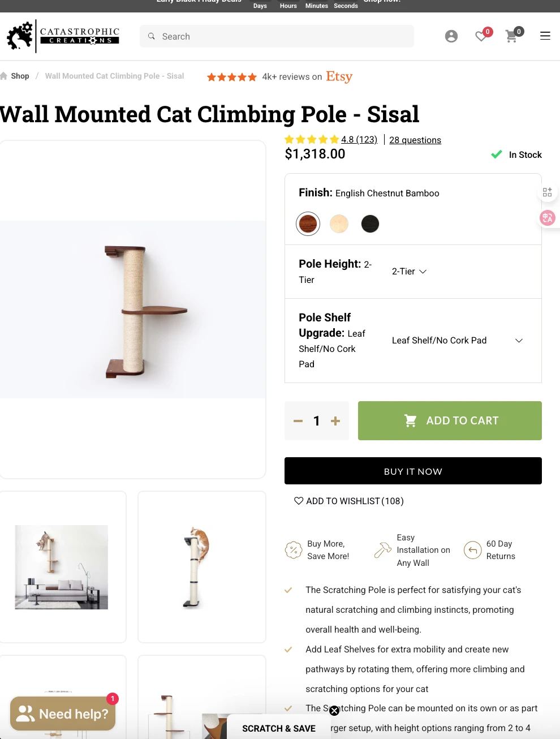The height and width of the screenshot is (739, 560).
Task: Open the hamburger menu
Action: [545, 36]
